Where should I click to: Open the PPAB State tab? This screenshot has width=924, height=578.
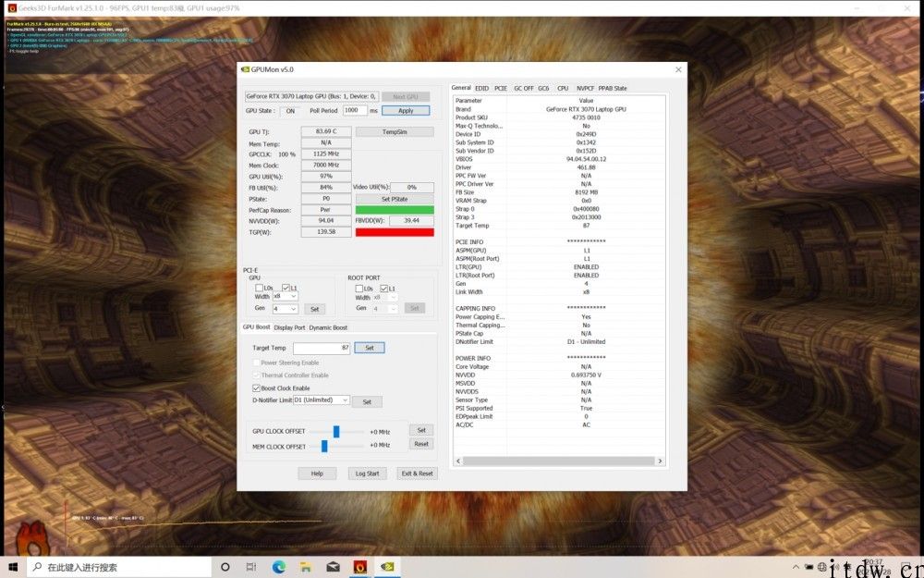[x=613, y=88]
